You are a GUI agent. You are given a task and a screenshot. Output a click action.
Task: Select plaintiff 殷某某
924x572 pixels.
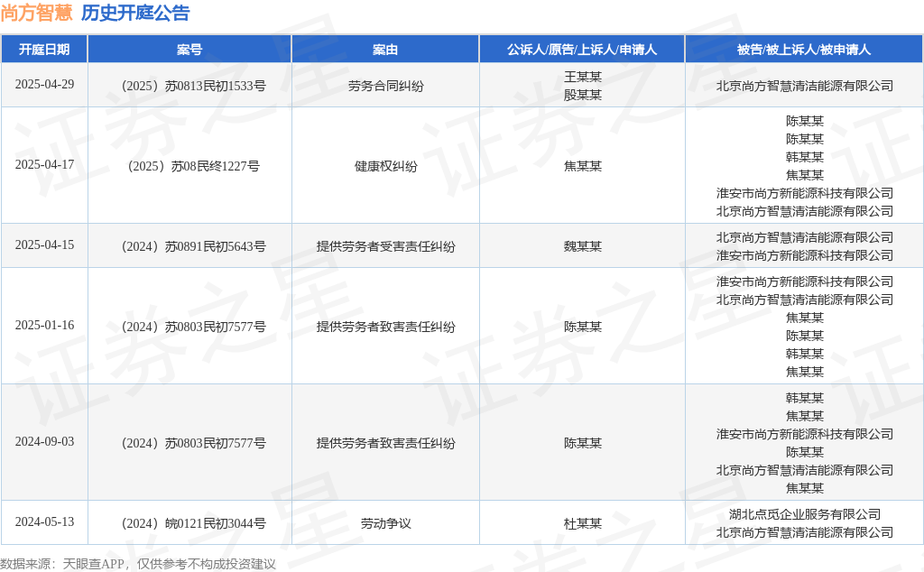click(x=582, y=95)
